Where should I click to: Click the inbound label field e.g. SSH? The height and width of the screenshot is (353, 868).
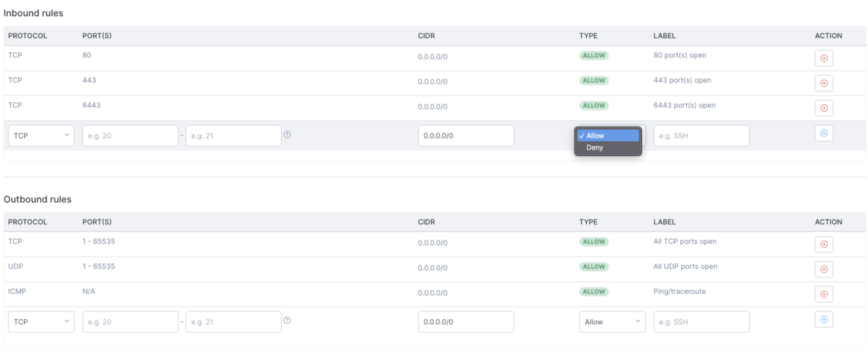coord(701,136)
